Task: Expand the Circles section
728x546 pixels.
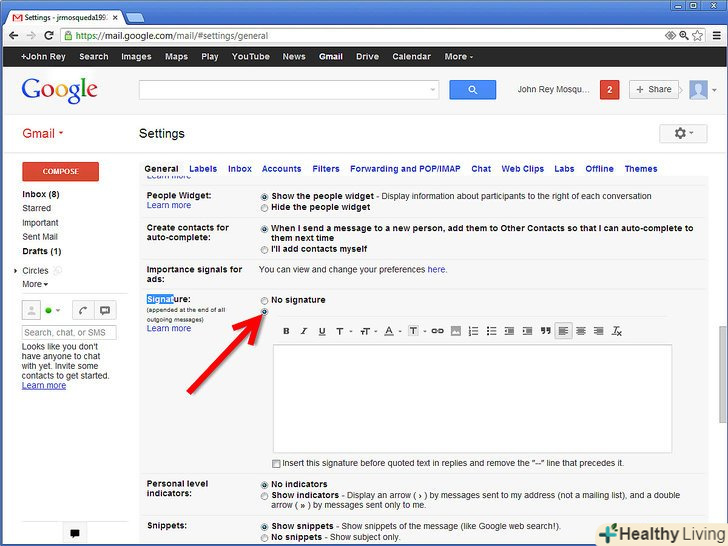Action: [15, 271]
